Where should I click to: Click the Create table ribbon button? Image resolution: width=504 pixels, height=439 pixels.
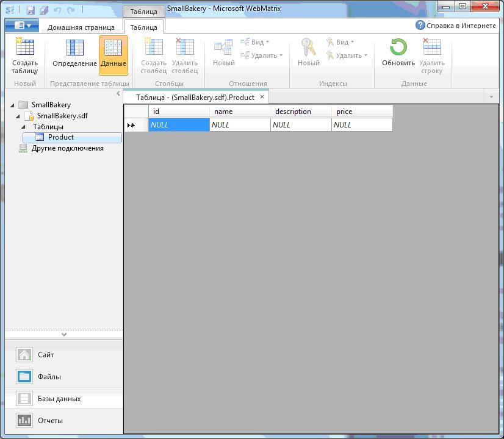(x=25, y=56)
